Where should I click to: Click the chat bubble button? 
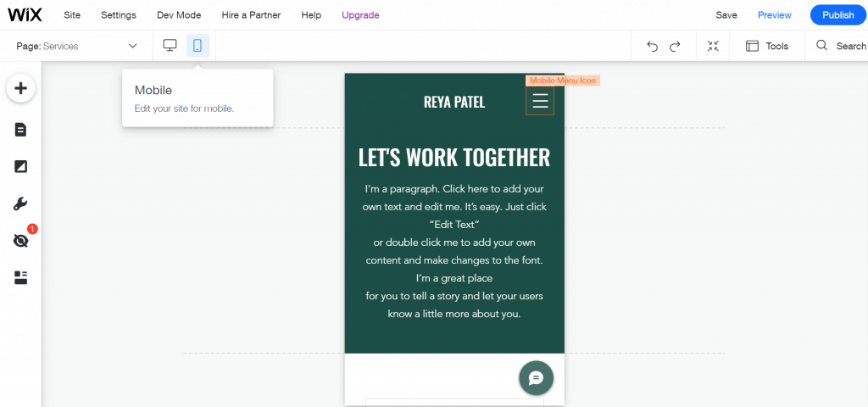pyautogui.click(x=536, y=378)
